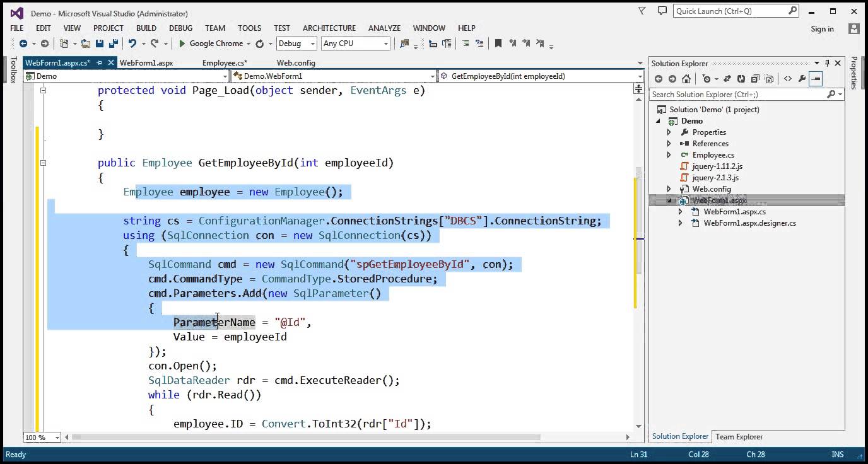Screen dimensions: 868x464
Task: Expand the References node in Solution Explorer
Action: [x=669, y=144]
